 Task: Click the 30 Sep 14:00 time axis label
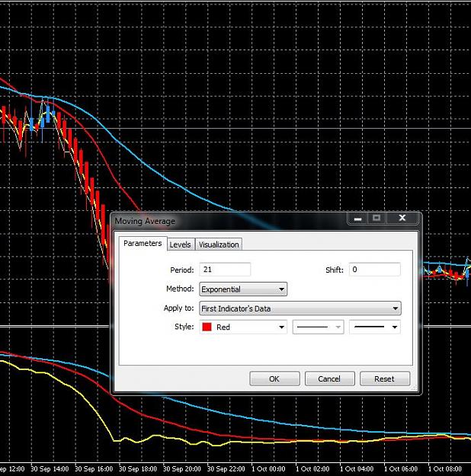pyautogui.click(x=50, y=469)
